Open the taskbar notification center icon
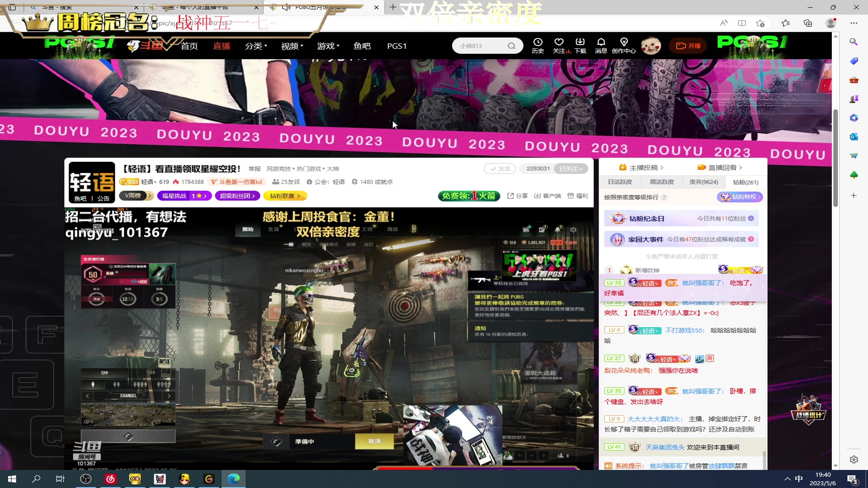The height and width of the screenshot is (488, 868). pyautogui.click(x=852, y=479)
